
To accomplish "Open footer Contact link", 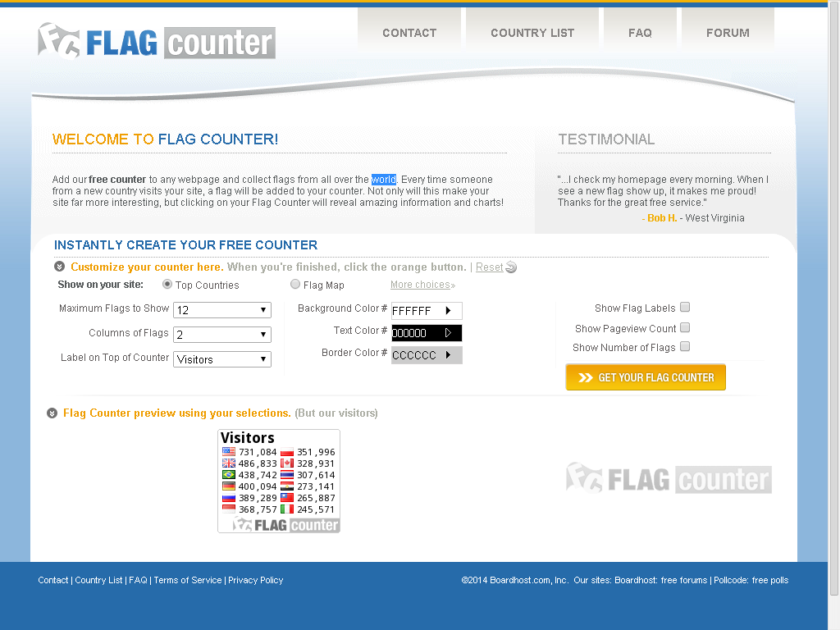I will [53, 580].
